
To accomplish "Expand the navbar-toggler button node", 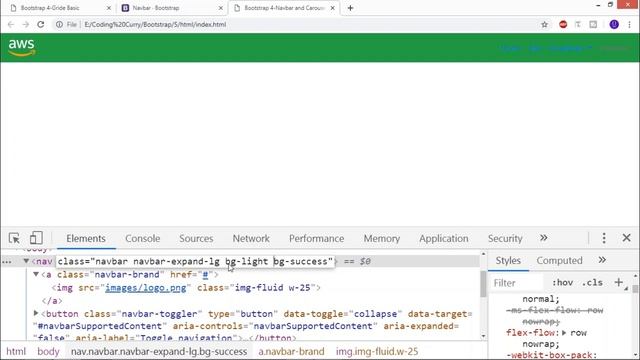I will (36, 313).
